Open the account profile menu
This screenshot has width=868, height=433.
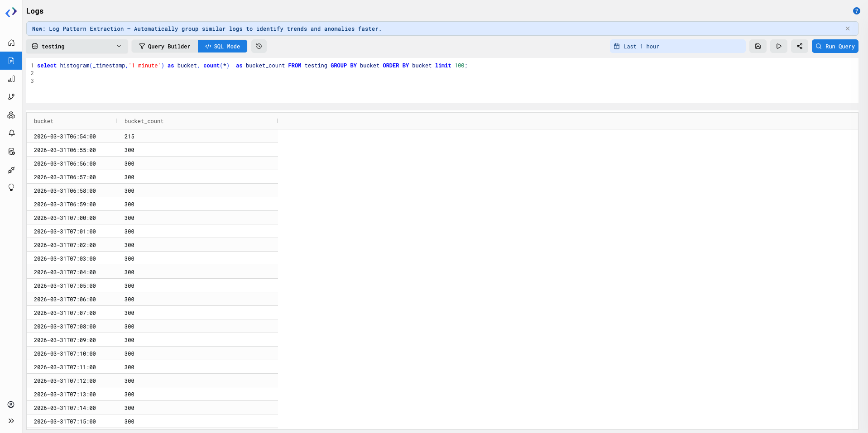click(11, 404)
